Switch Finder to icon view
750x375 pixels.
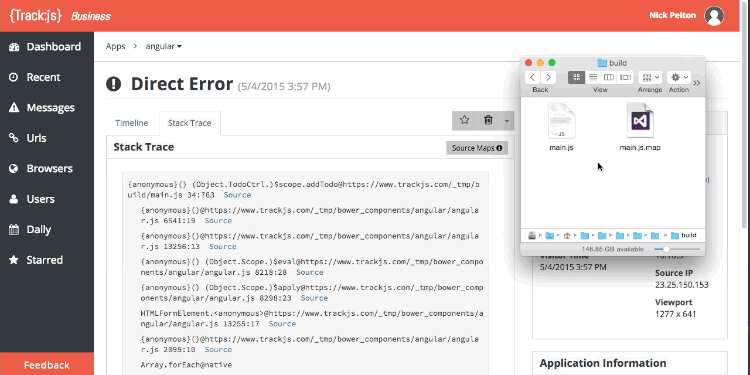tap(576, 77)
